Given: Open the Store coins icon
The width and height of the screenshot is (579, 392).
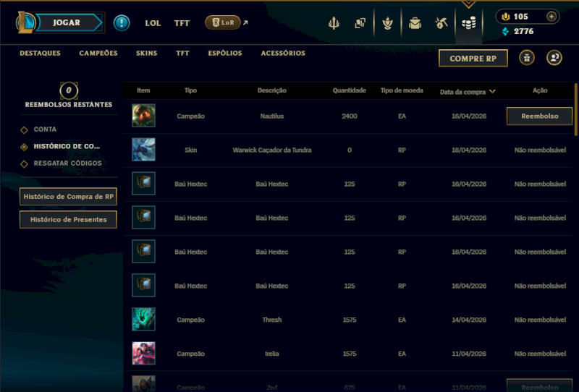Looking at the screenshot, I should tap(468, 23).
